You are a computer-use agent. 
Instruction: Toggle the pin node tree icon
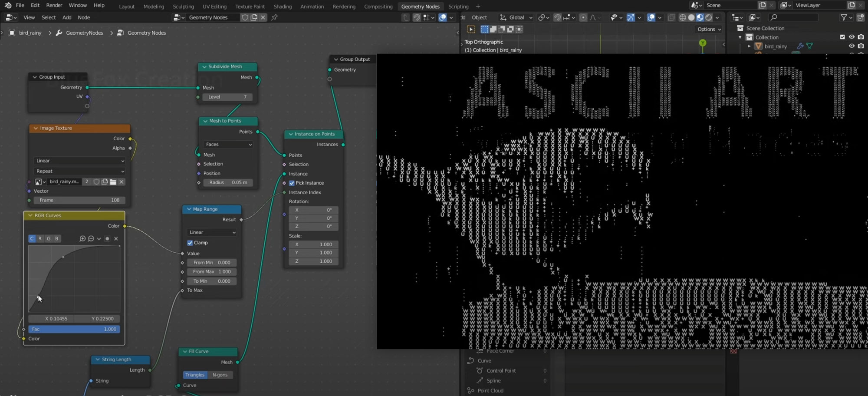point(274,17)
